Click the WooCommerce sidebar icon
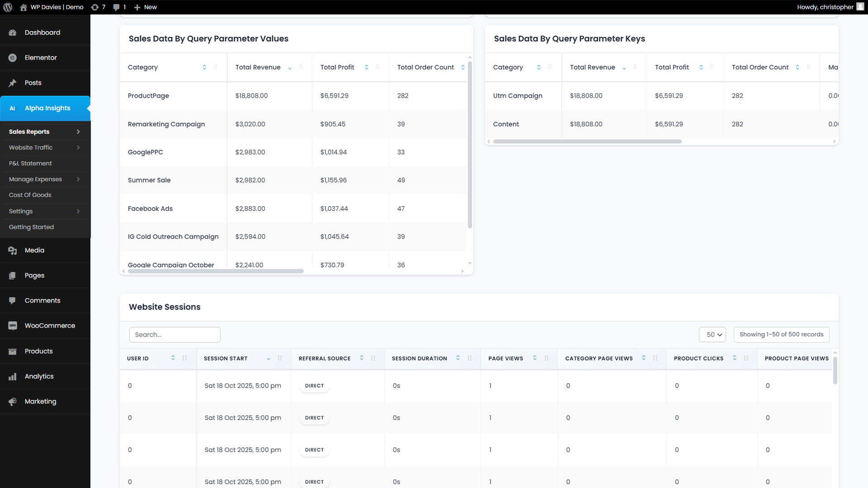This screenshot has width=868, height=488. (13, 326)
